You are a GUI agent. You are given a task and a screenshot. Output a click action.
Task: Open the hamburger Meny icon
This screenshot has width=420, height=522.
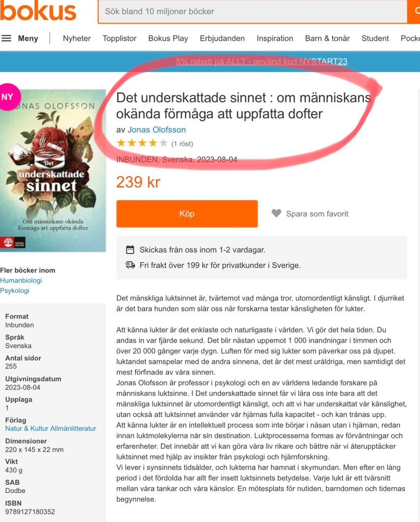pyautogui.click(x=6, y=38)
